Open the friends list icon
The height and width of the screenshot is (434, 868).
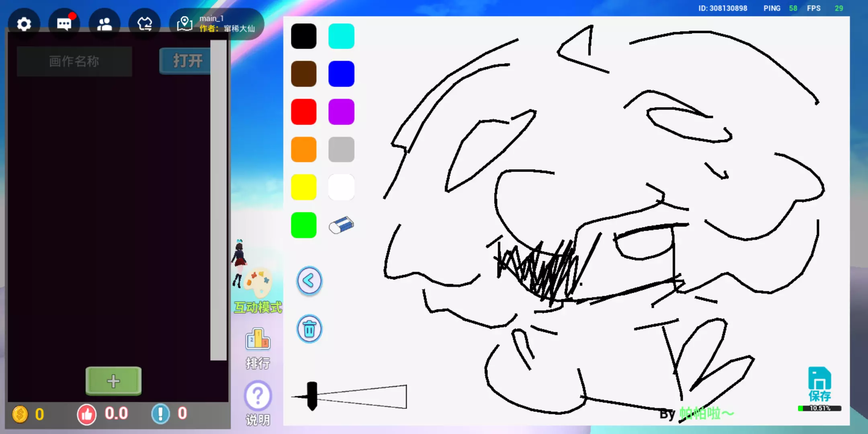(104, 24)
